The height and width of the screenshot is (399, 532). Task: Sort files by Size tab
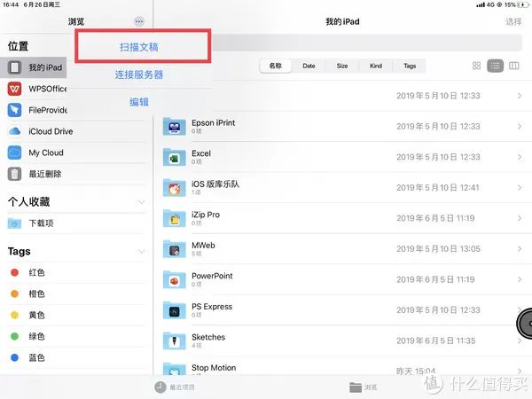click(x=342, y=66)
